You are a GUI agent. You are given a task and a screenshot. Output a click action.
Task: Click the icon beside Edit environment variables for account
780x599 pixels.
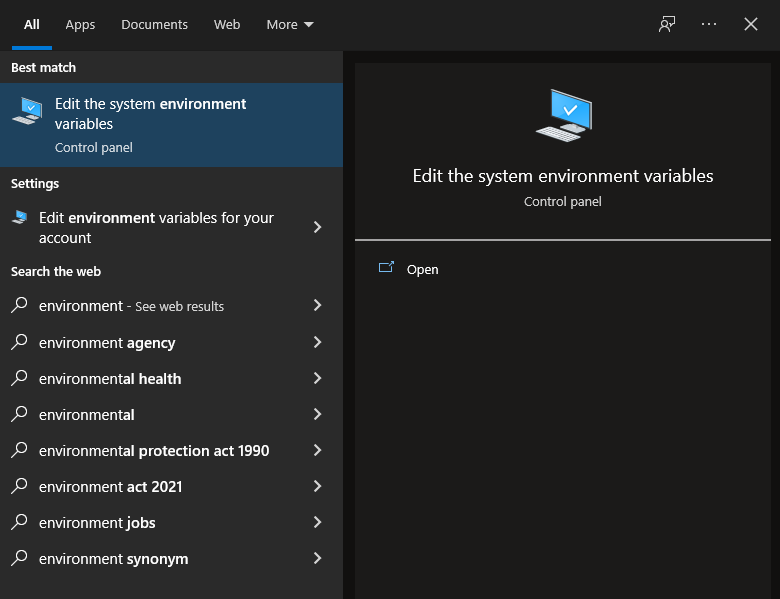pyautogui.click(x=19, y=217)
